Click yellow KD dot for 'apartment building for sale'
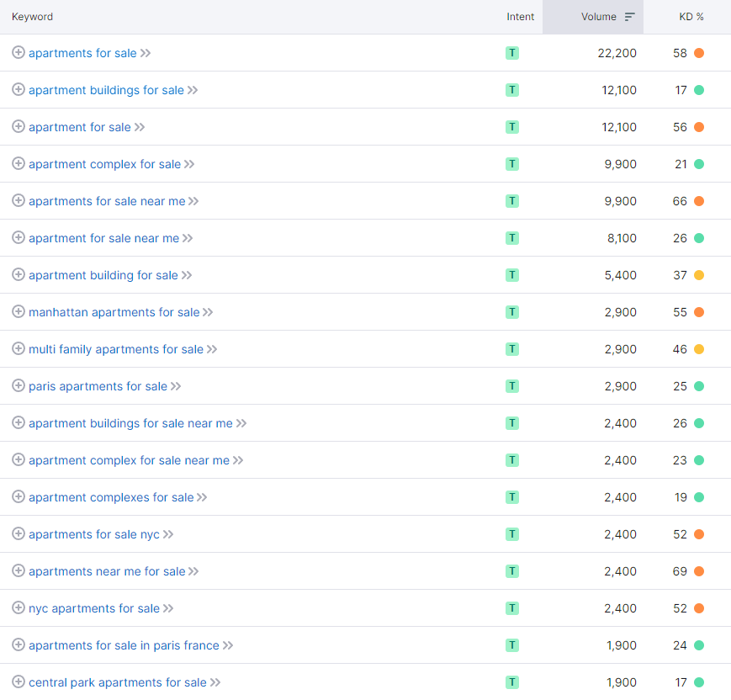The width and height of the screenshot is (731, 700). pos(699,275)
